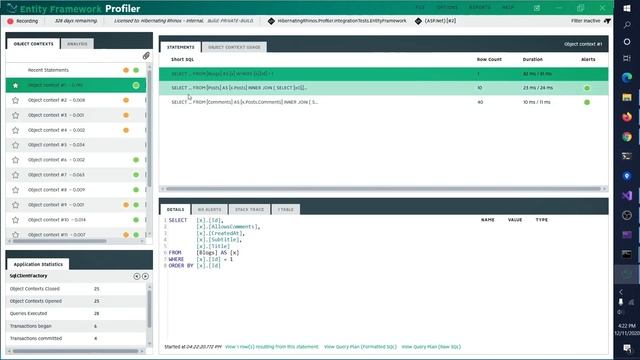The image size is (640, 360).
Task: Select the (ASP.Net) [#2] session
Action: (x=435, y=21)
